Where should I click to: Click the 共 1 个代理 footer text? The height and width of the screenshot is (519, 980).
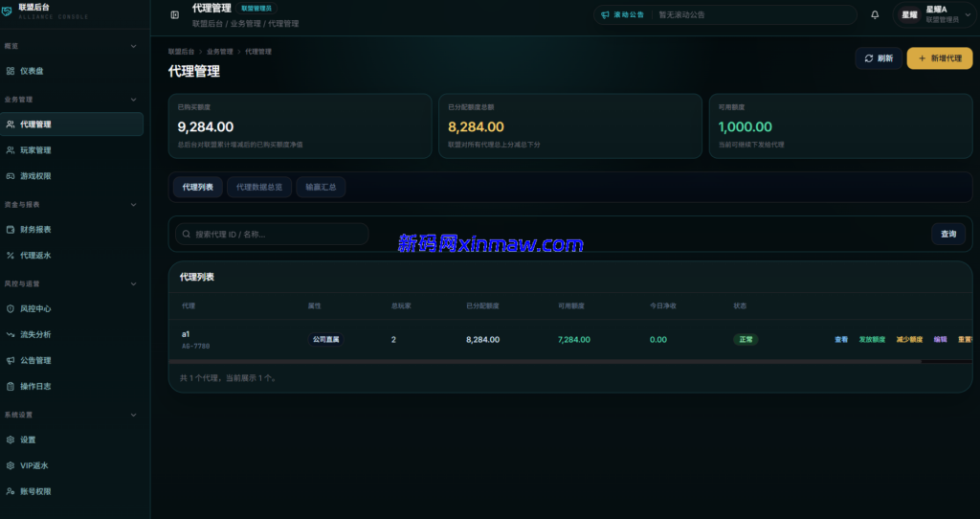point(229,378)
